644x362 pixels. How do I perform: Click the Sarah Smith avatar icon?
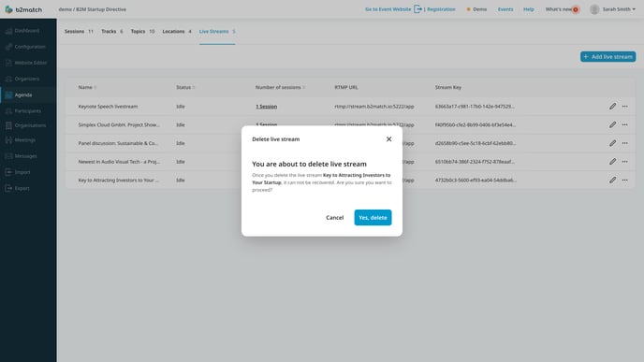tap(594, 9)
